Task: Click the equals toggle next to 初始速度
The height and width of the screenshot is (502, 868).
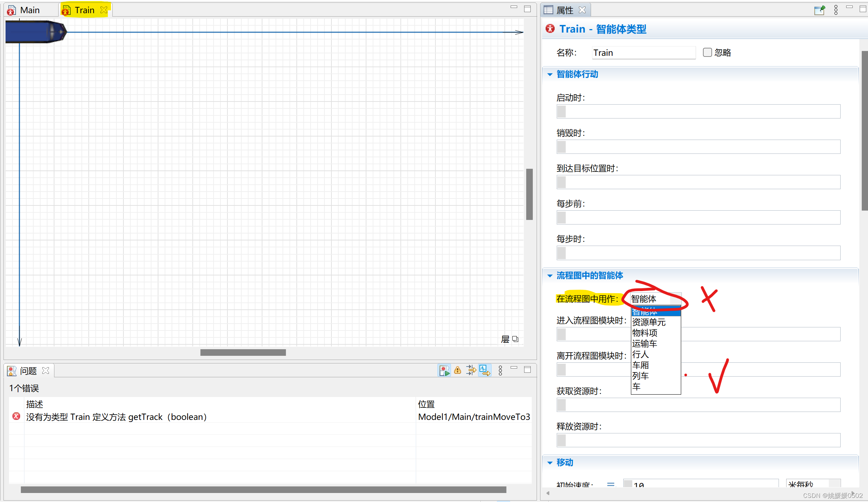Action: (611, 484)
